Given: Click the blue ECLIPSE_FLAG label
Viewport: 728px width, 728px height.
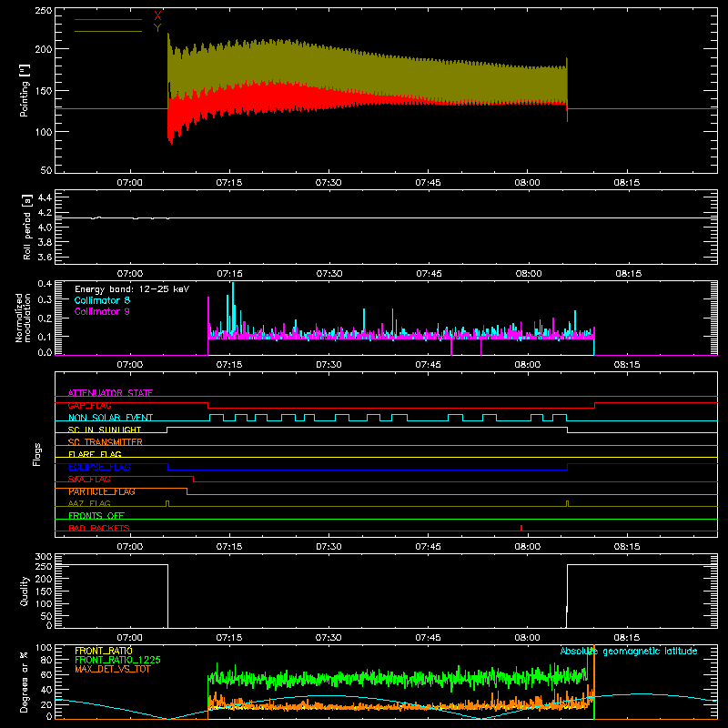Looking at the screenshot, I should point(99,467).
